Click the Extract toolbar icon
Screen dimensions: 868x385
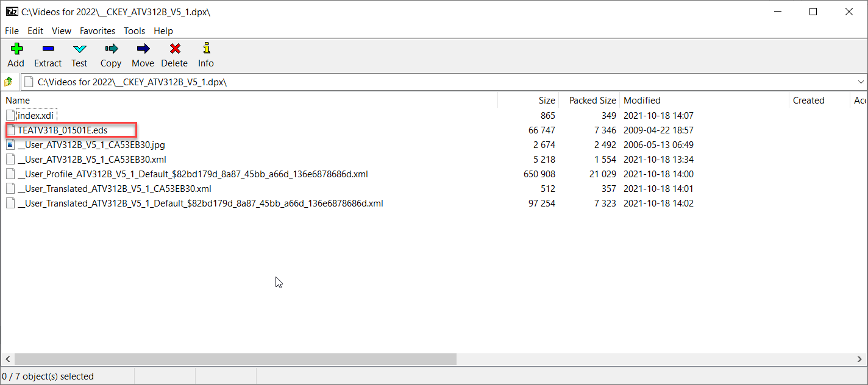(48, 49)
